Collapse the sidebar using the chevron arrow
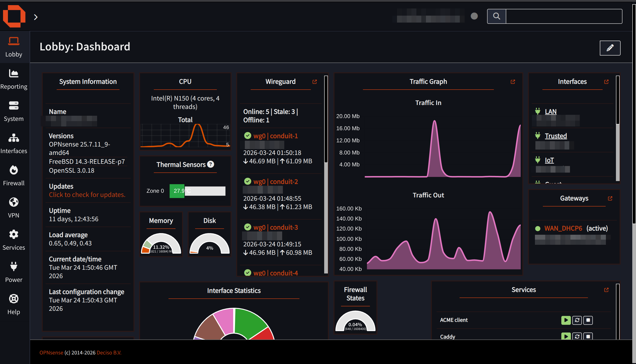Image resolution: width=636 pixels, height=364 pixels. click(36, 17)
